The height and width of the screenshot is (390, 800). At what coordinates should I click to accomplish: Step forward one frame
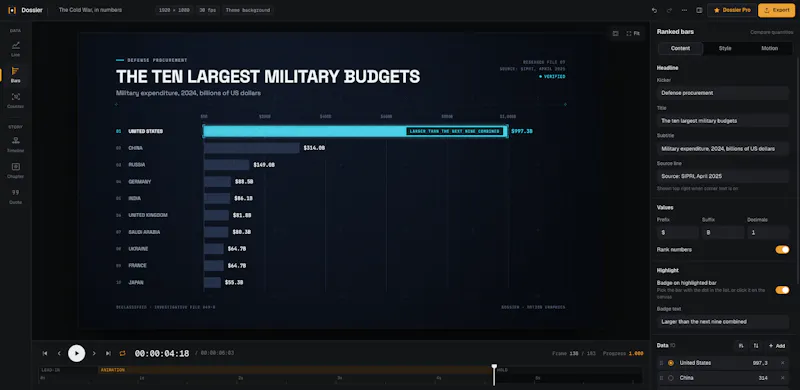[94, 353]
